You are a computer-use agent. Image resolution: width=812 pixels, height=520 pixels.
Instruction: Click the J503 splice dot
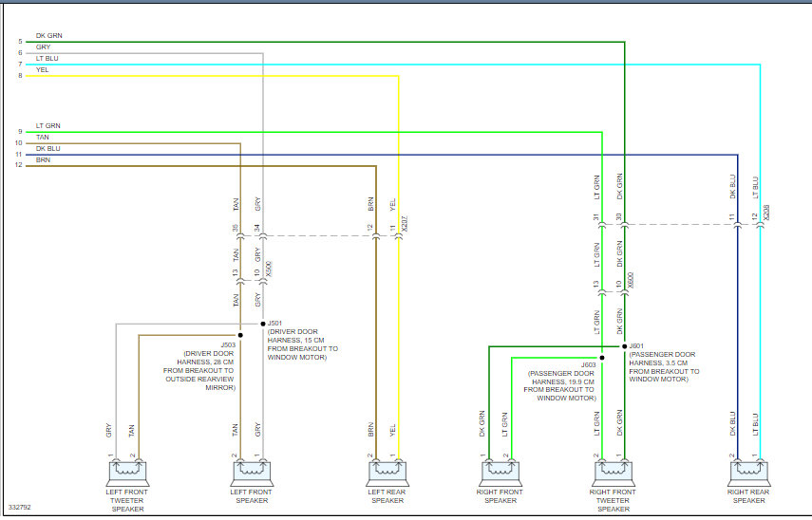tap(240, 335)
